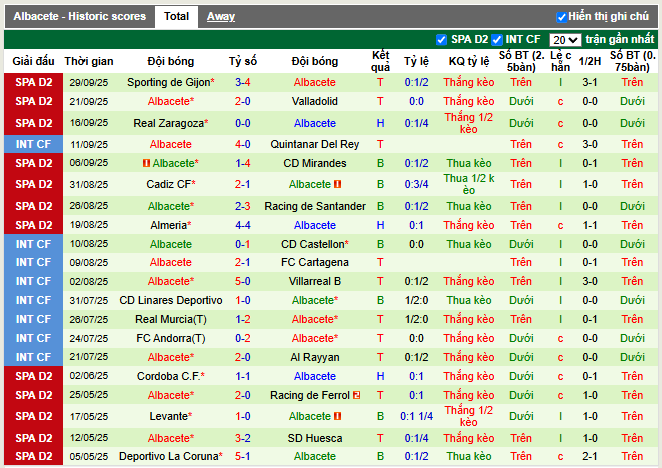This screenshot has width=662, height=468.
Task: Click the 1/2:0 odds in Real Murcia row
Action: click(x=416, y=319)
